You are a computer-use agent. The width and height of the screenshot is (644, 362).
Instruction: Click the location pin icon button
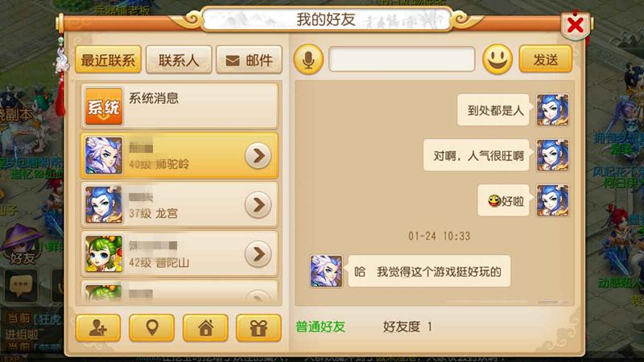(x=151, y=327)
